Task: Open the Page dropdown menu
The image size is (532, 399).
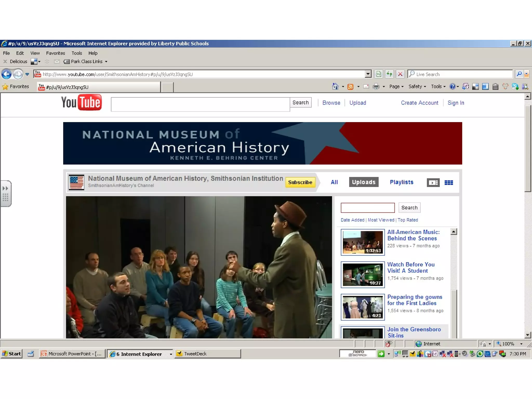Action: 396,87
